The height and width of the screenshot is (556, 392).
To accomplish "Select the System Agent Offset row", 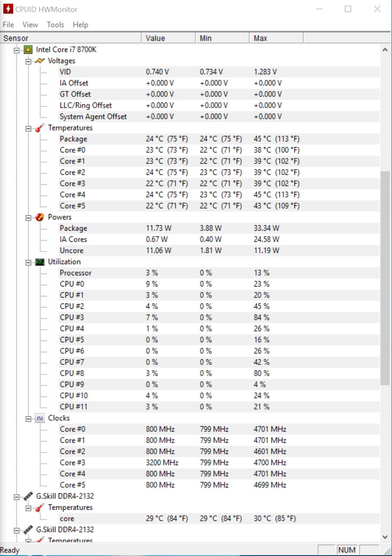I will (x=93, y=117).
